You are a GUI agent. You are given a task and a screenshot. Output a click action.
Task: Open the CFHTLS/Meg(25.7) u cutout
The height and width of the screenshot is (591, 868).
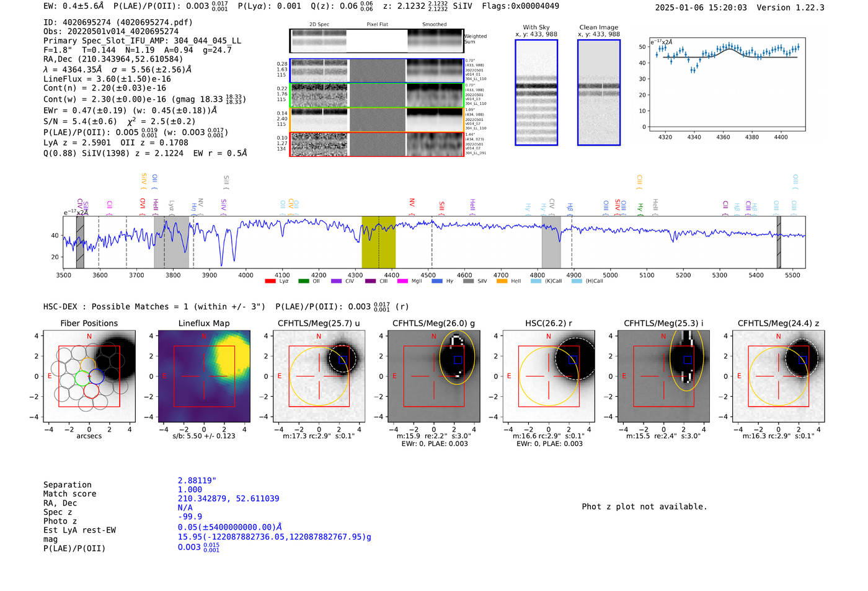(x=319, y=376)
